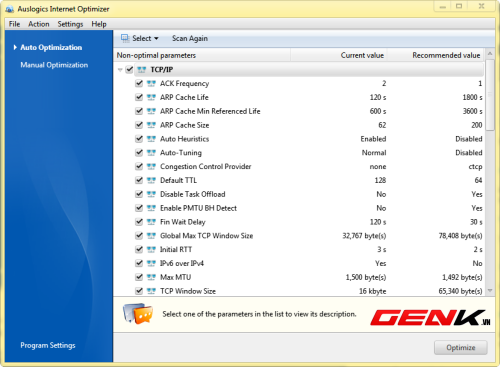Uncheck the ARP Cache Life checkbox
500x367 pixels.
tap(139, 97)
